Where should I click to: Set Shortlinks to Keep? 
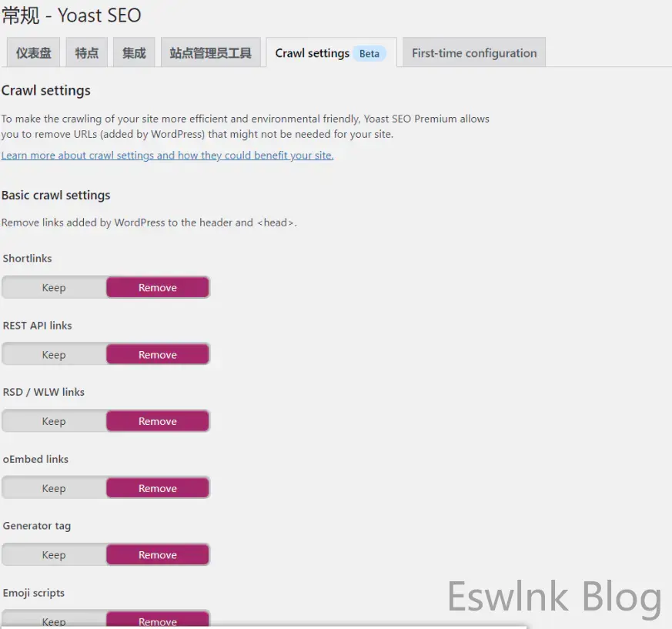[54, 288]
